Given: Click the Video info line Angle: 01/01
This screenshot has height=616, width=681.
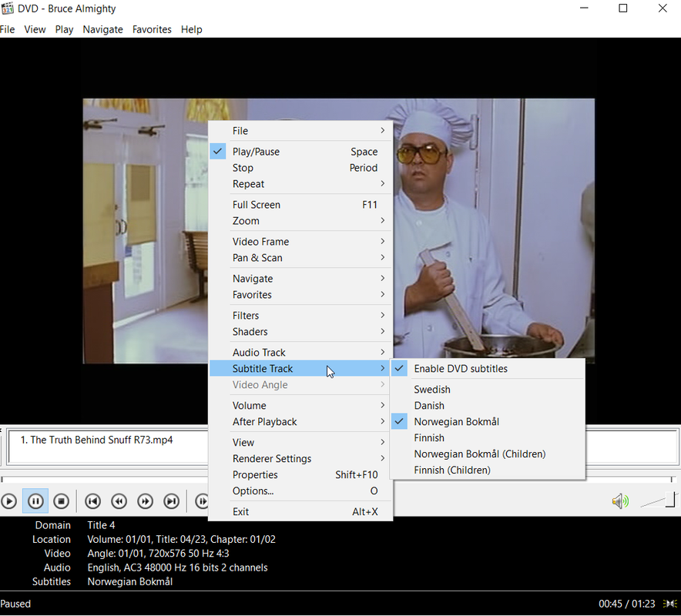Looking at the screenshot, I should 158,554.
